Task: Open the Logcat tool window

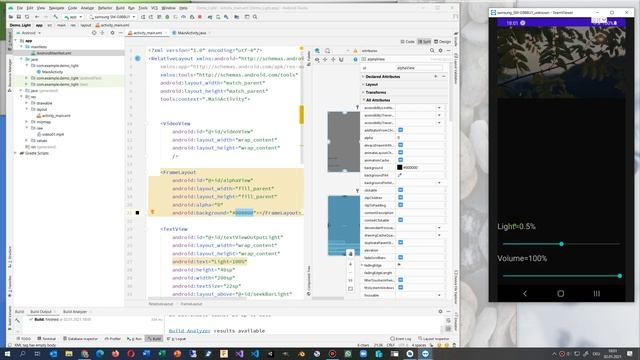Action: click(178, 339)
